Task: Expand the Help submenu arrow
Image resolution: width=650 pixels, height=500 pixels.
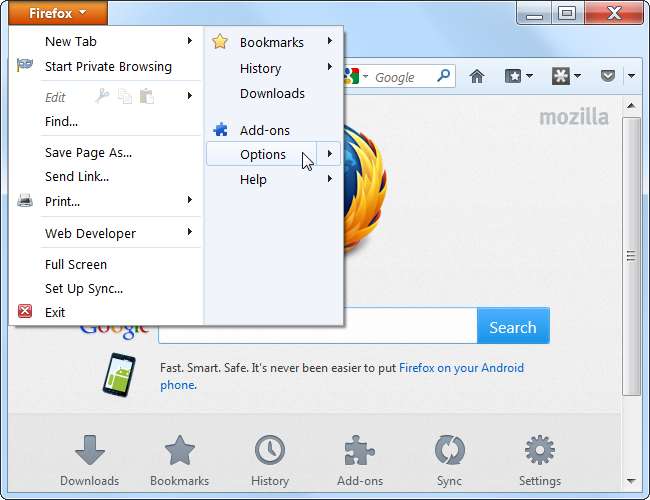Action: tap(330, 179)
